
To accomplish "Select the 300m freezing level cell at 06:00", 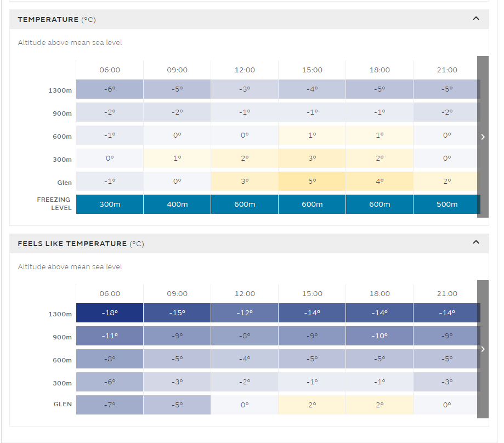I will pos(110,204).
